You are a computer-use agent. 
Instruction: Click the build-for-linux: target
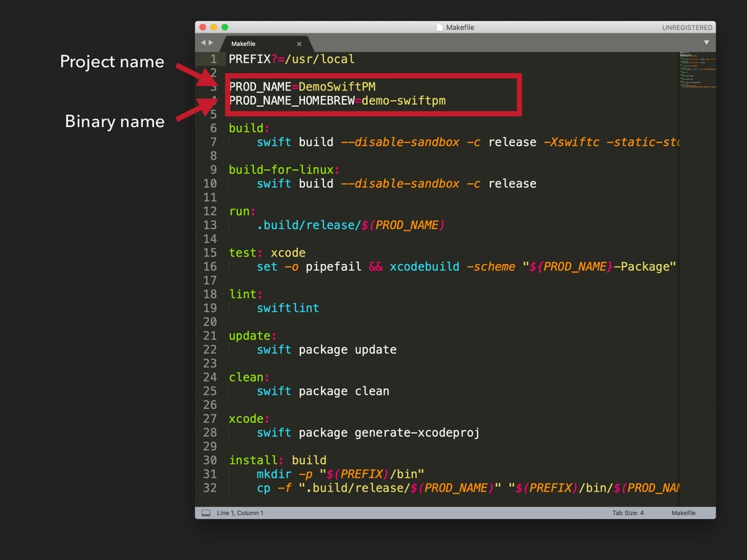pos(284,169)
